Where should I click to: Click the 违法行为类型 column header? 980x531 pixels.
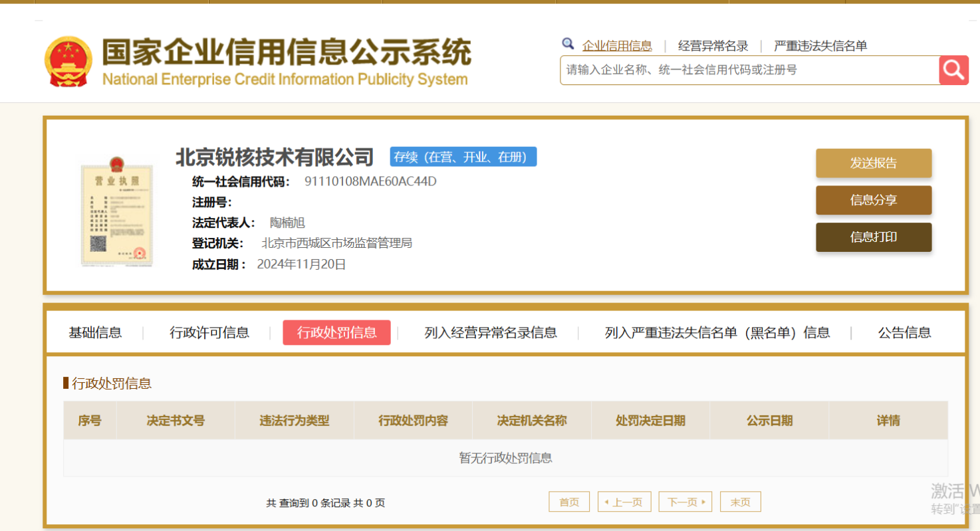click(x=295, y=421)
